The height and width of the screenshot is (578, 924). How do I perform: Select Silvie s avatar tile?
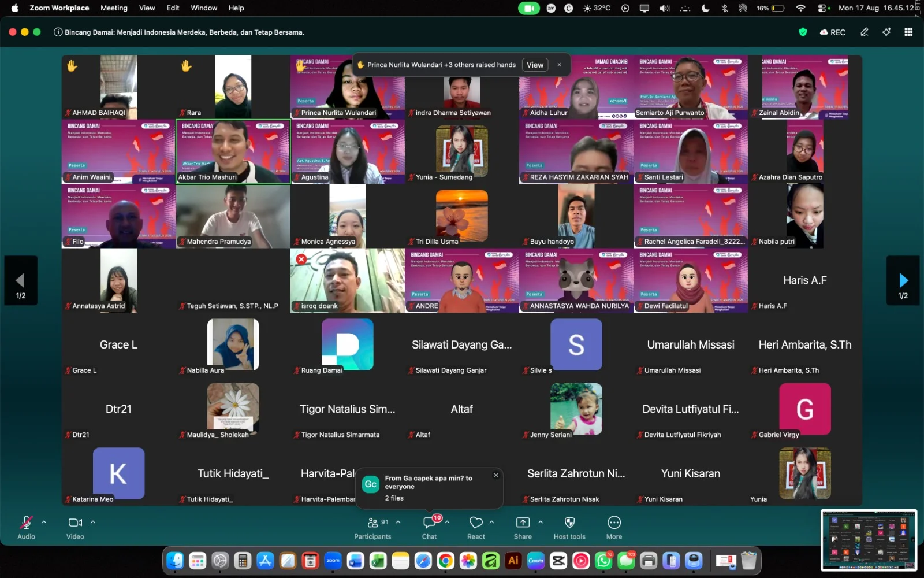click(x=576, y=344)
